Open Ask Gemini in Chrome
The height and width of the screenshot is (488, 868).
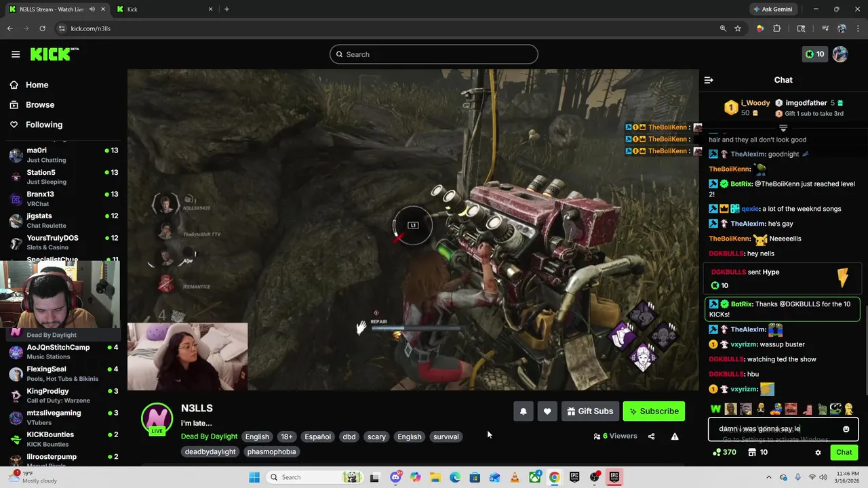(772, 9)
